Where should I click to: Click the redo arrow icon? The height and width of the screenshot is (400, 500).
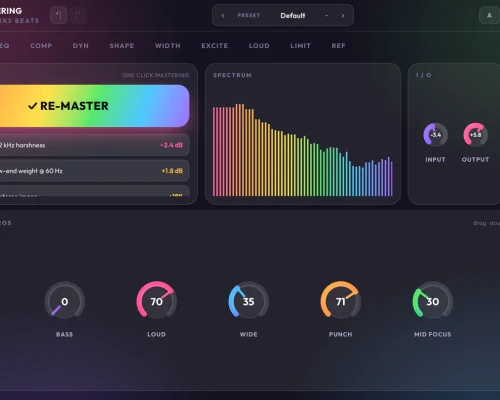tap(78, 15)
